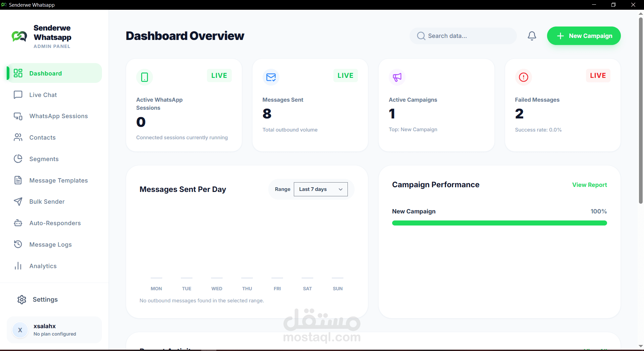View Message Logs
This screenshot has height=351, width=644.
tap(54, 244)
